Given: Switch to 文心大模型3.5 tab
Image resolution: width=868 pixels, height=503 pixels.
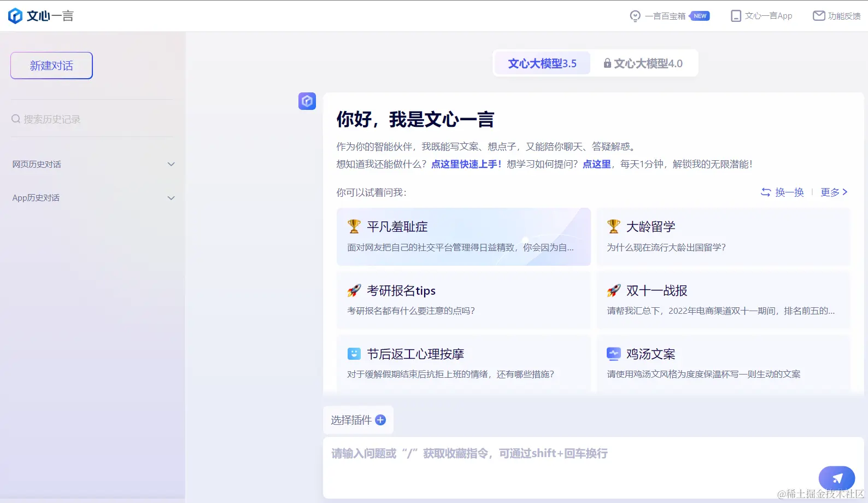Looking at the screenshot, I should pyautogui.click(x=542, y=63).
